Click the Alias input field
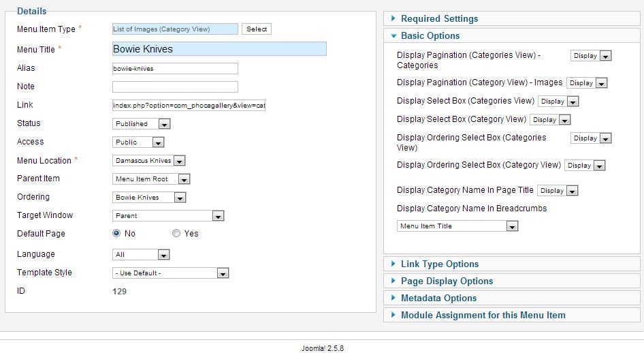 [175, 68]
